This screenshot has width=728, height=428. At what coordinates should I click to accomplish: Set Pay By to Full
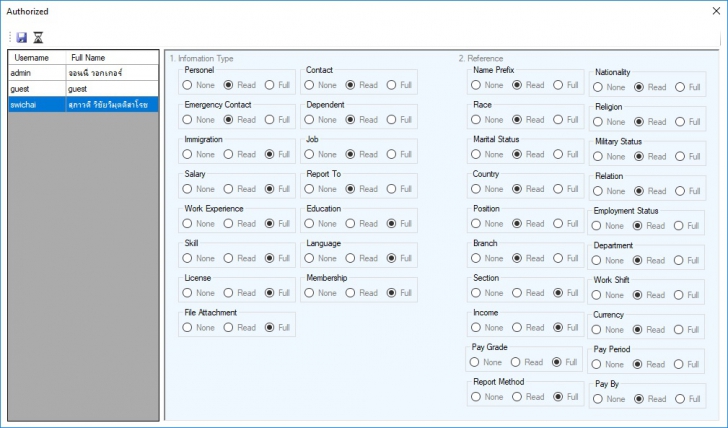pos(689,399)
